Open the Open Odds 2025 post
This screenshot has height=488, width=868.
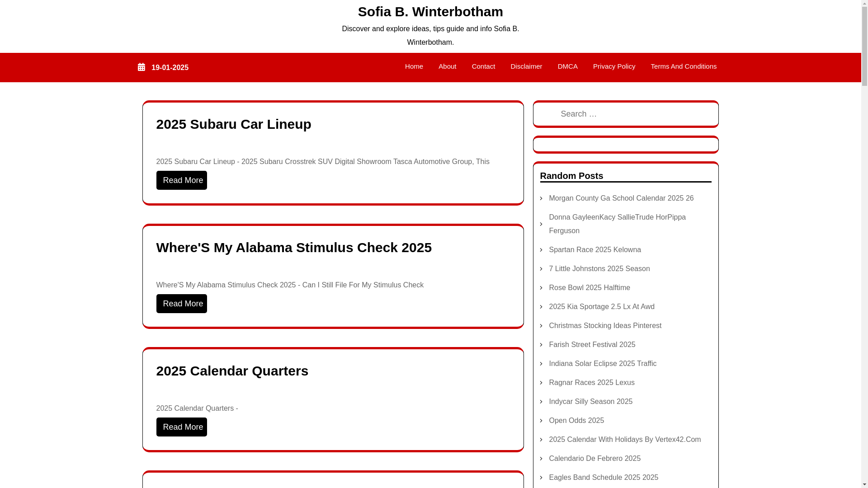click(x=576, y=421)
